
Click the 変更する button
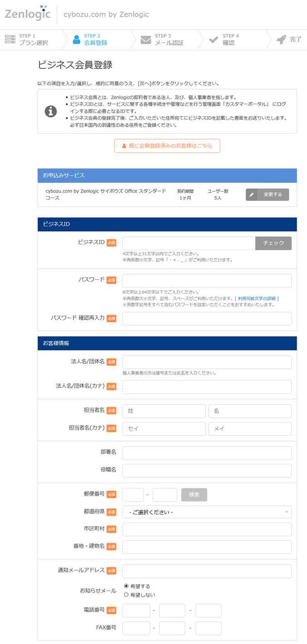click(267, 195)
